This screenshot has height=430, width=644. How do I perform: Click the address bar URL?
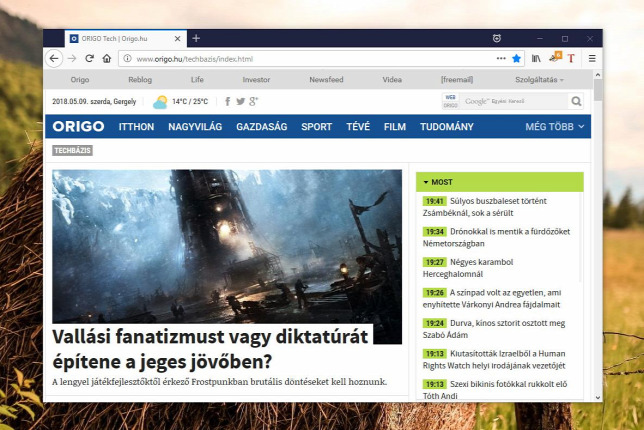click(194, 59)
